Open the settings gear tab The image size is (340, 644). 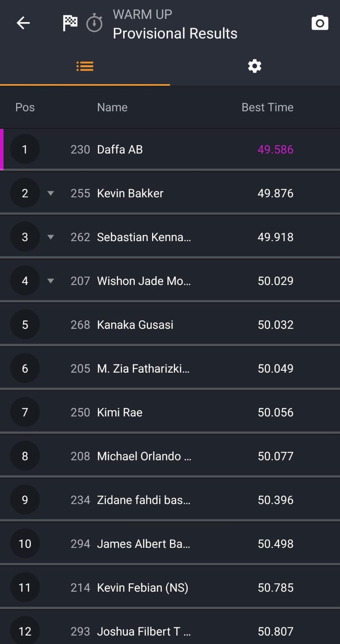click(255, 66)
